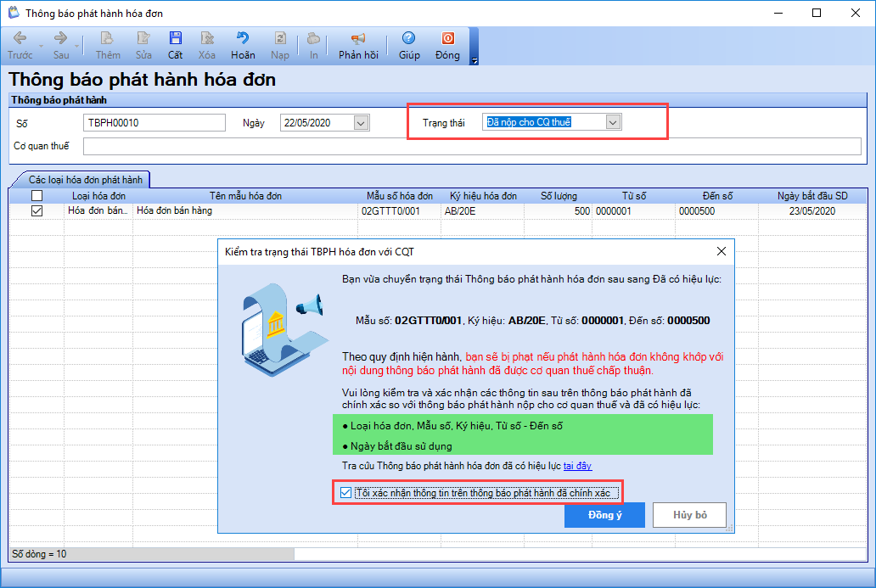876x588 pixels.
Task: Click the Sửa edit icon
Action: (143, 39)
